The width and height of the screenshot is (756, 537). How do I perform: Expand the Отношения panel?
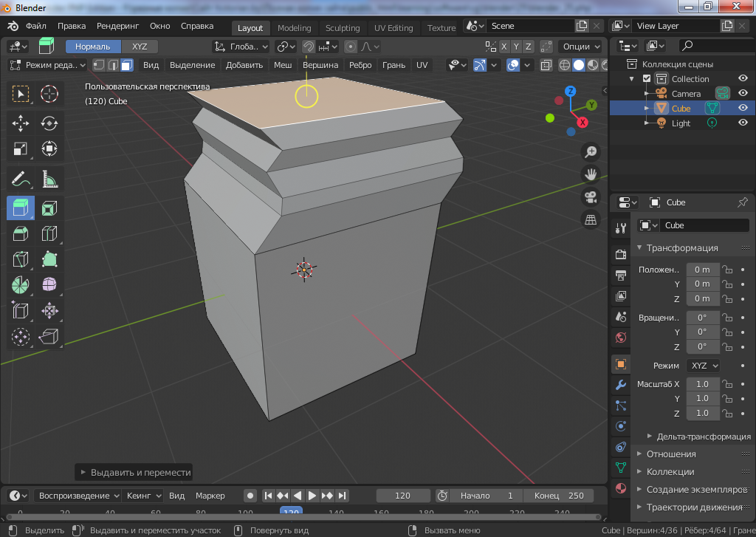tap(671, 454)
